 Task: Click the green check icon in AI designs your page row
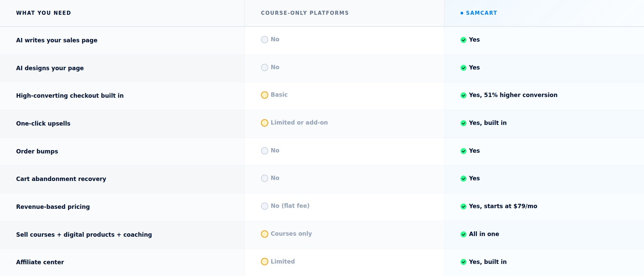[464, 68]
